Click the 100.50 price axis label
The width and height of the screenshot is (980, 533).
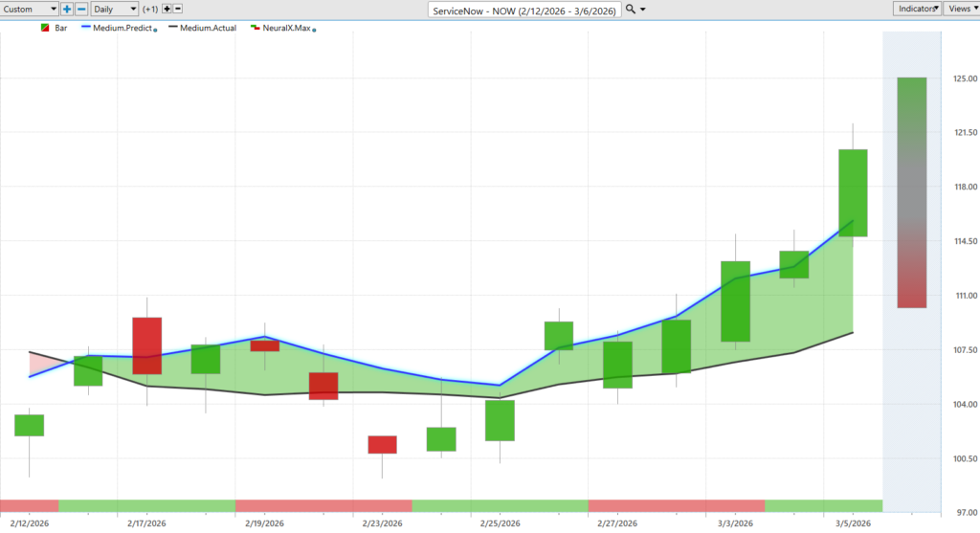[x=965, y=458]
